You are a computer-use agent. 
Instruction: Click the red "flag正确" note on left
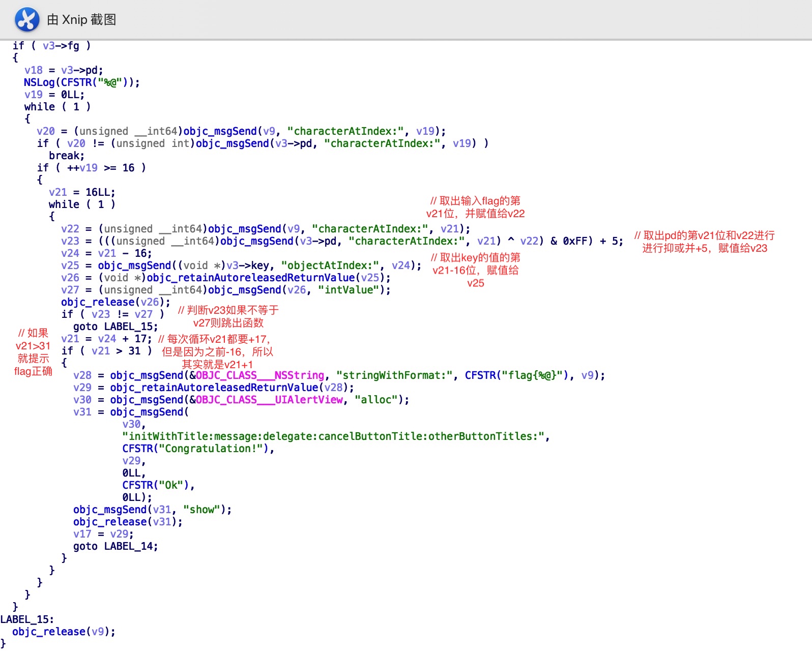33,371
